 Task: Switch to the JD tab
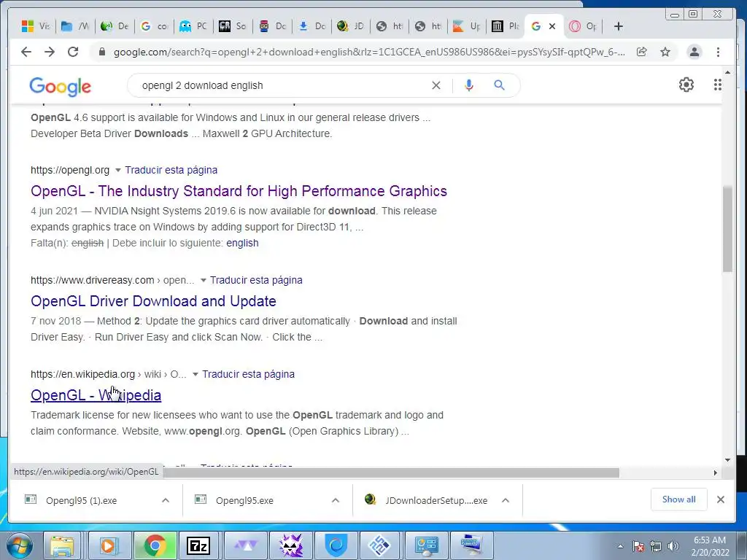coord(350,26)
